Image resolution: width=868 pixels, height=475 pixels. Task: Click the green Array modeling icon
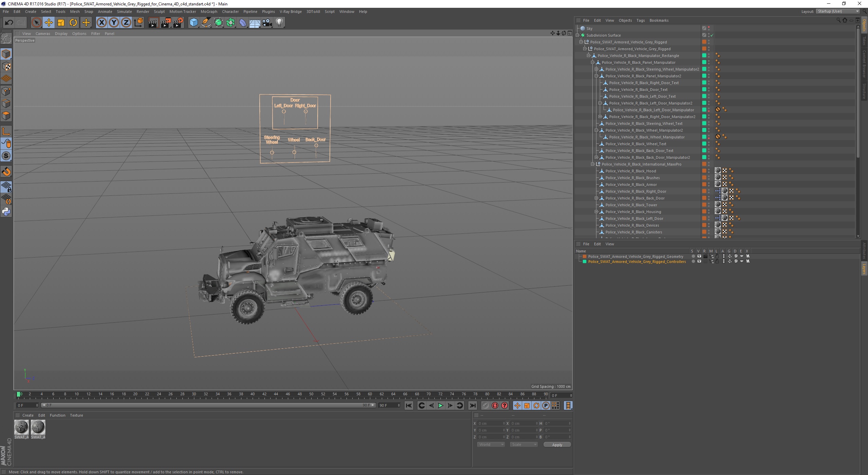coord(231,23)
